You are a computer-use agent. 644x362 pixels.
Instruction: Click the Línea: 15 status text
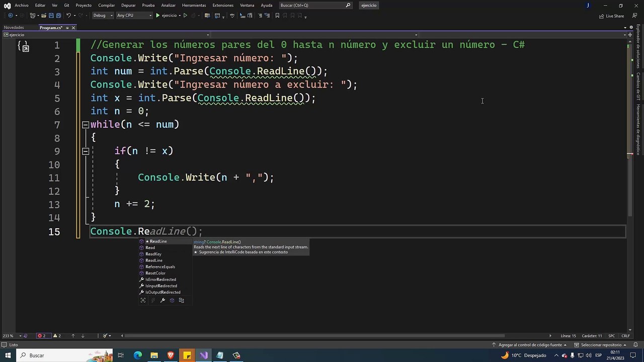point(568,336)
